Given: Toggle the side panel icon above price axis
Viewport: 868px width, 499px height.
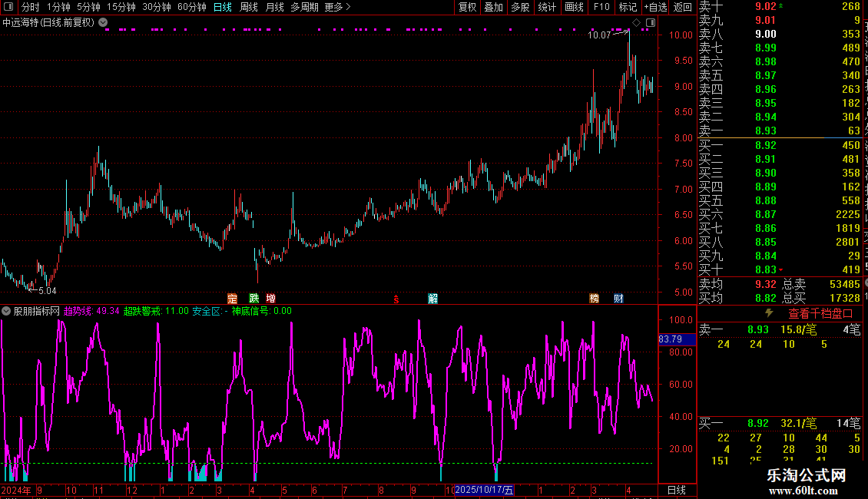Looking at the screenshot, I should [651, 23].
